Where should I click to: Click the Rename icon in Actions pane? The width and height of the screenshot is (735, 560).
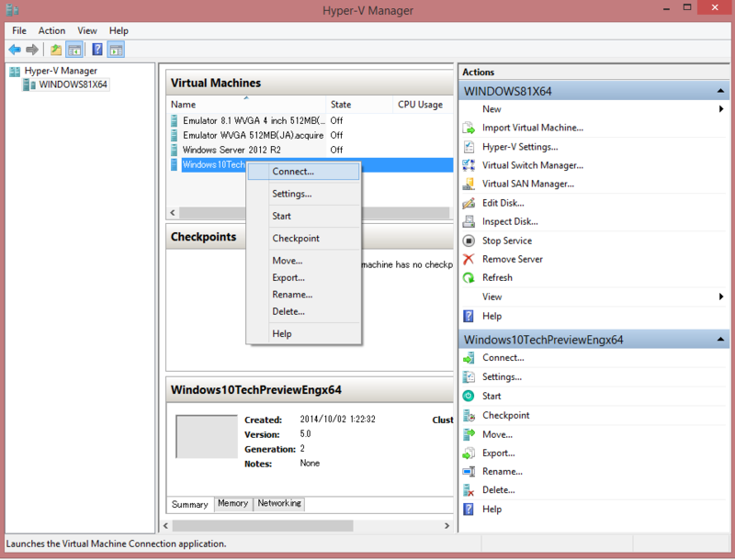469,472
